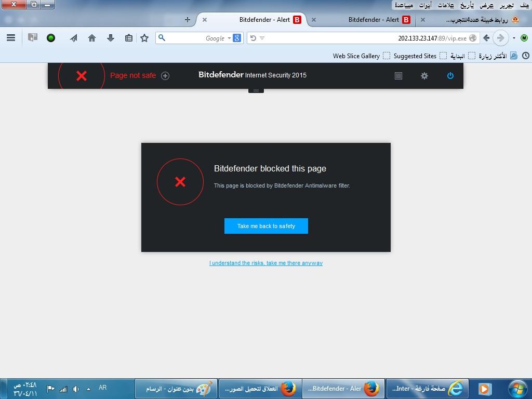
Task: Open Suggested Sites bookmark
Action: (x=420, y=56)
